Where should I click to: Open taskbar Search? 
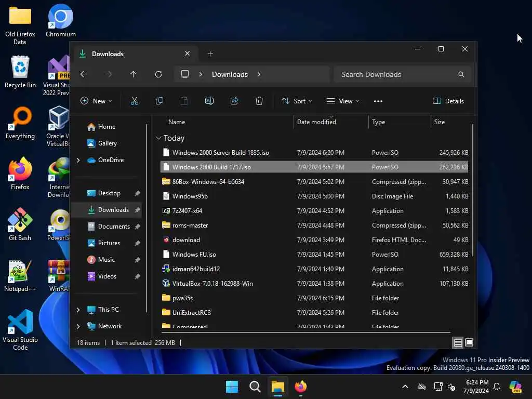tap(255, 387)
